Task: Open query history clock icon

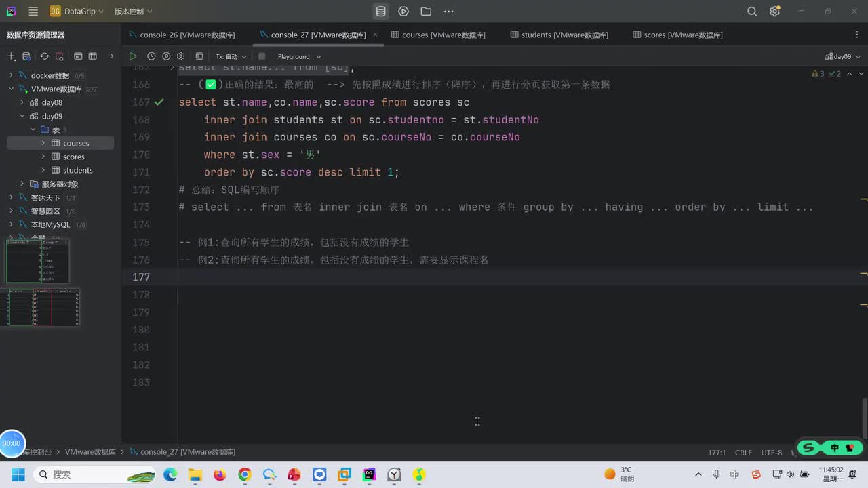Action: 151,56
